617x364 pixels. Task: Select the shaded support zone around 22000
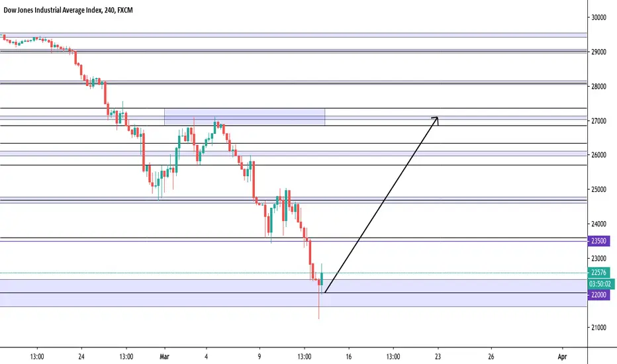point(293,293)
